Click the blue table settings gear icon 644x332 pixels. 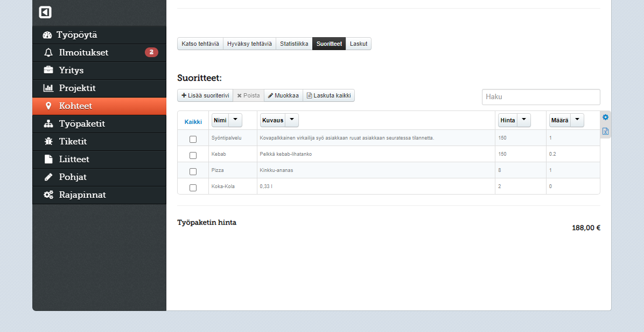[605, 117]
